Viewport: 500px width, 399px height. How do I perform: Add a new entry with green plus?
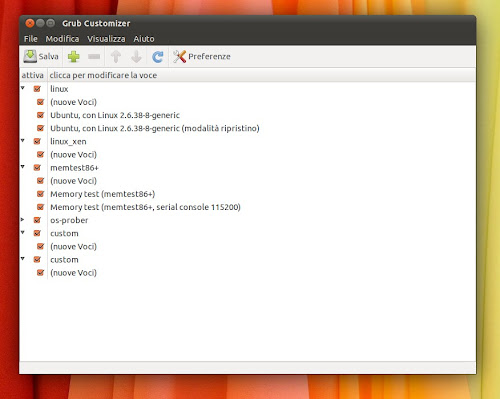[74, 56]
